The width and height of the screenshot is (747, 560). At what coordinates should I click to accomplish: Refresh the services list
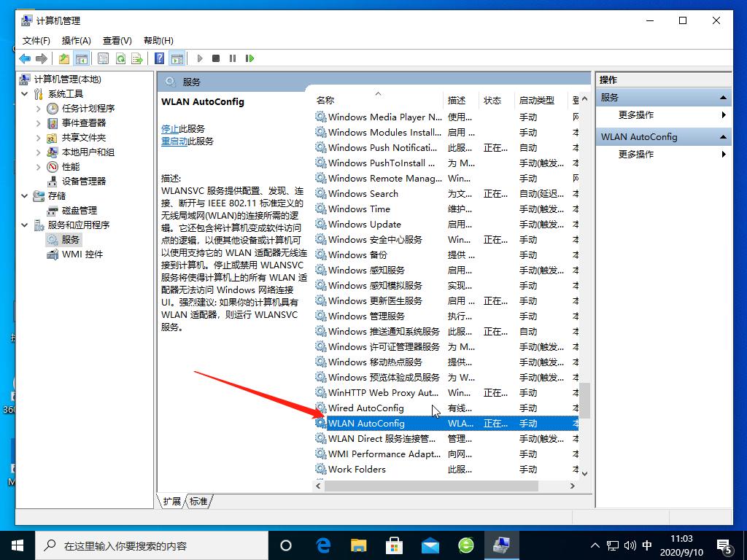(120, 58)
